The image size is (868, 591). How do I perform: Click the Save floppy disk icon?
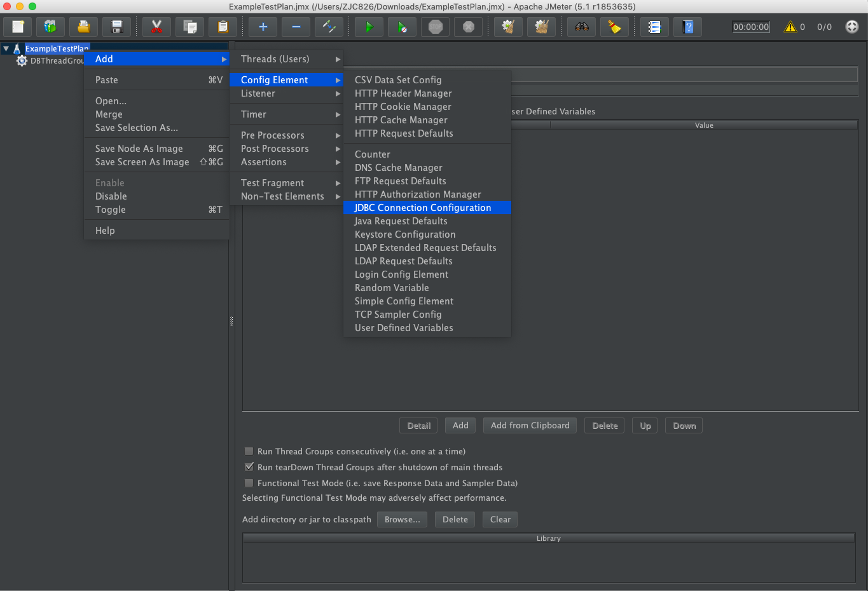click(x=116, y=27)
